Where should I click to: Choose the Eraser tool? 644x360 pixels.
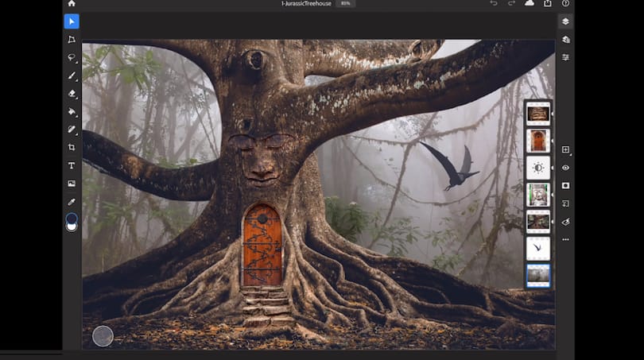(x=72, y=94)
